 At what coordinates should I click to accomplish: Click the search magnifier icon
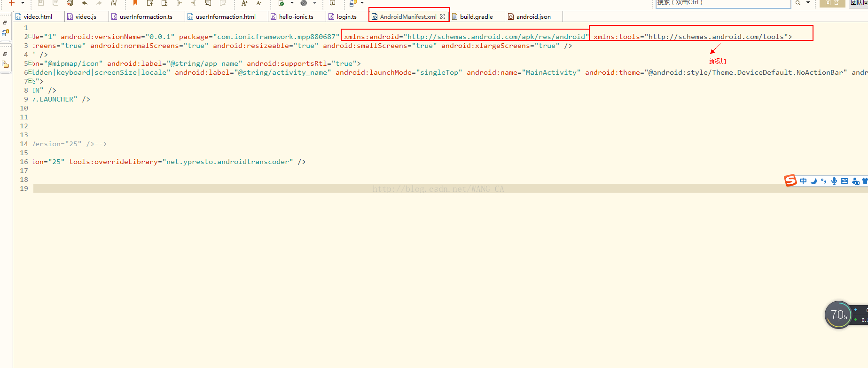(x=798, y=3)
